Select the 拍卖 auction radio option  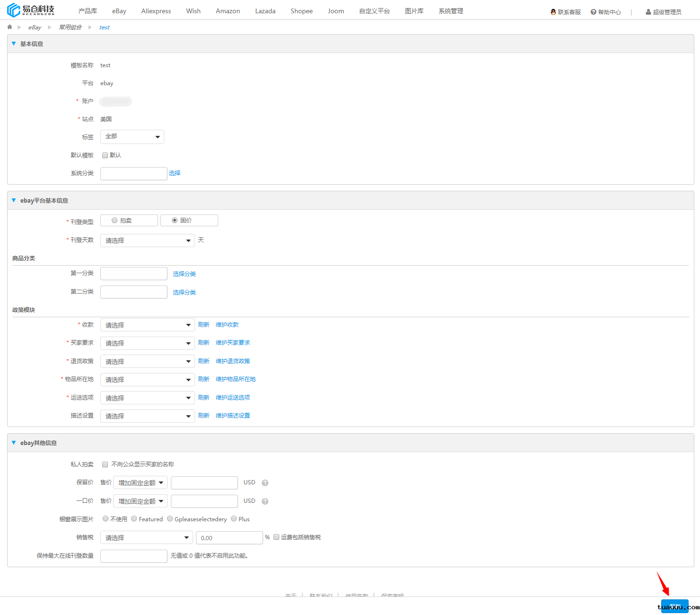point(115,220)
